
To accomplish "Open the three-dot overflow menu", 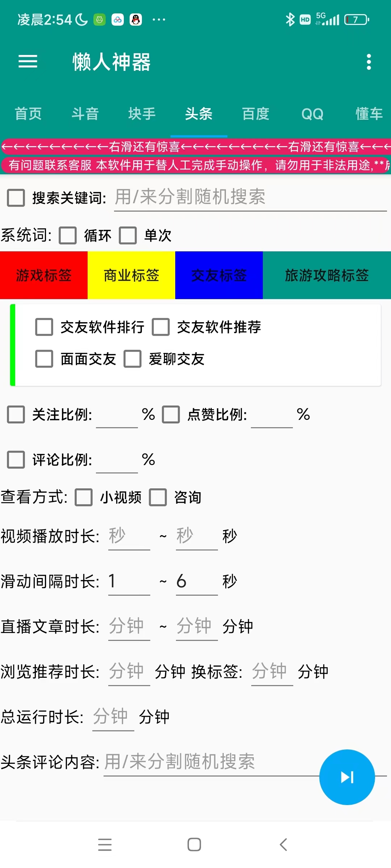I will (x=368, y=62).
